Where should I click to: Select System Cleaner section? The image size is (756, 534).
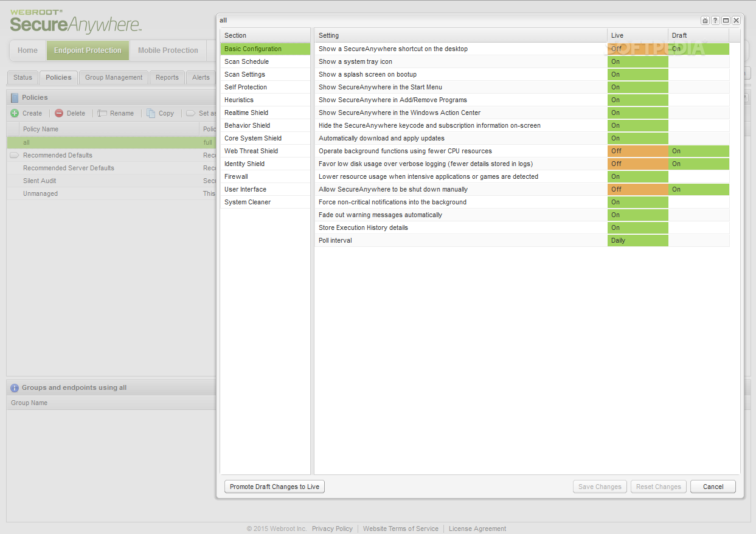click(x=265, y=202)
